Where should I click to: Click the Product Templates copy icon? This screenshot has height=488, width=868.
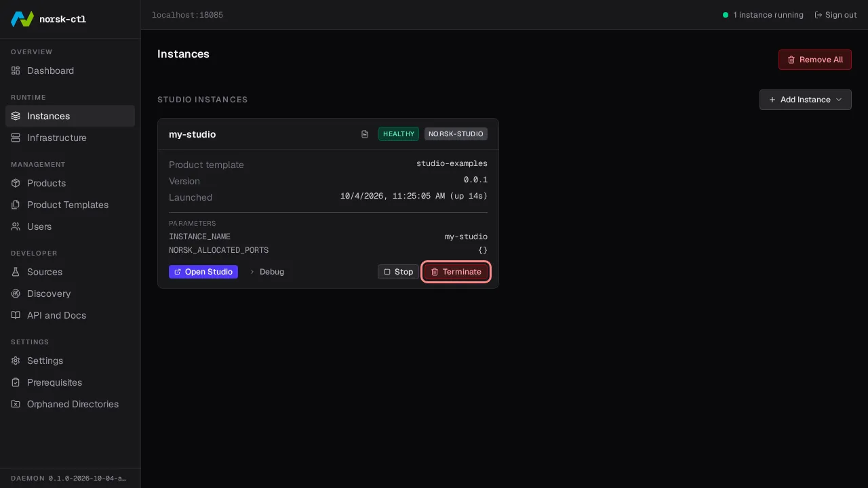(16, 205)
